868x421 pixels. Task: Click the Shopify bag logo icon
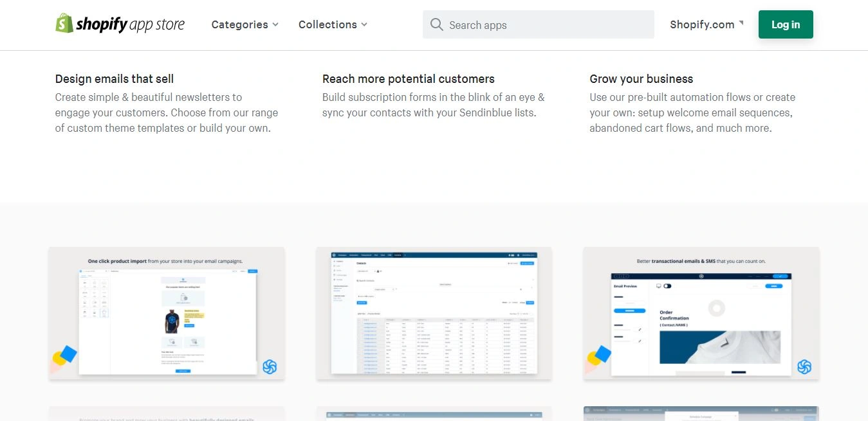click(x=64, y=23)
